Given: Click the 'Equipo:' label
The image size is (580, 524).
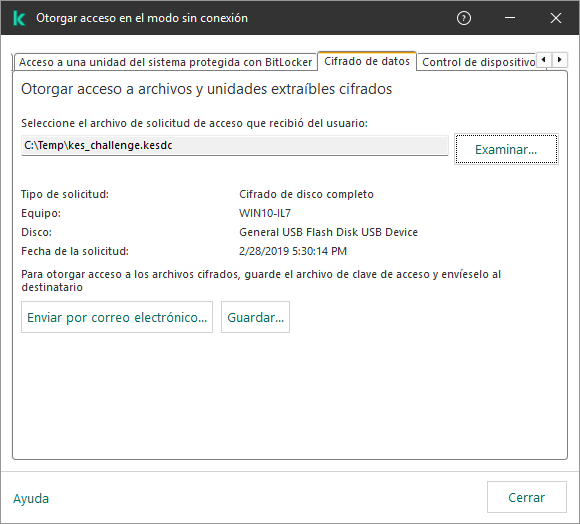Looking at the screenshot, I should pyautogui.click(x=41, y=213).
